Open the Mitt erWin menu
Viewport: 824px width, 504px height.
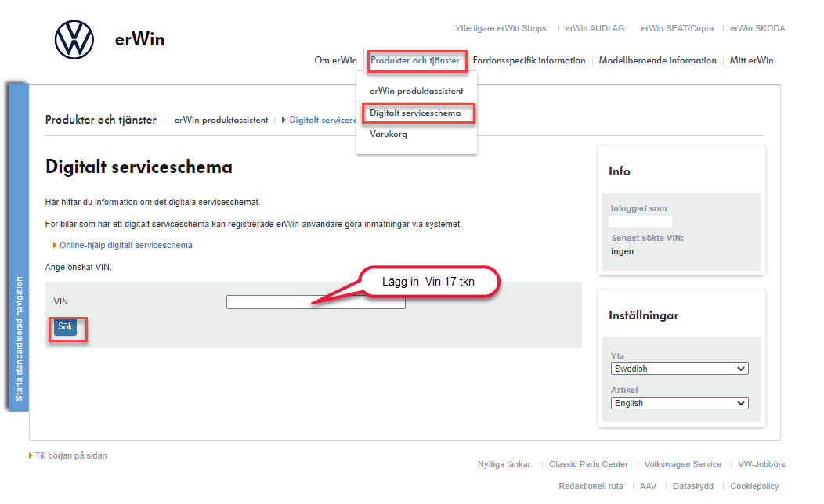[751, 60]
